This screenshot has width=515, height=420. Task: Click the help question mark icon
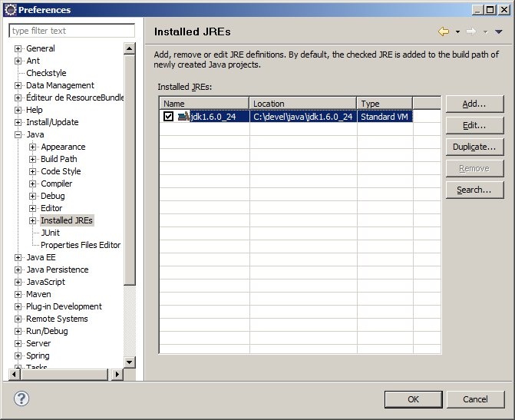click(21, 399)
